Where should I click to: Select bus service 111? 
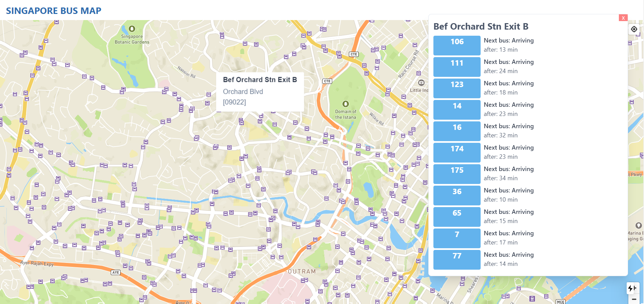pyautogui.click(x=457, y=67)
